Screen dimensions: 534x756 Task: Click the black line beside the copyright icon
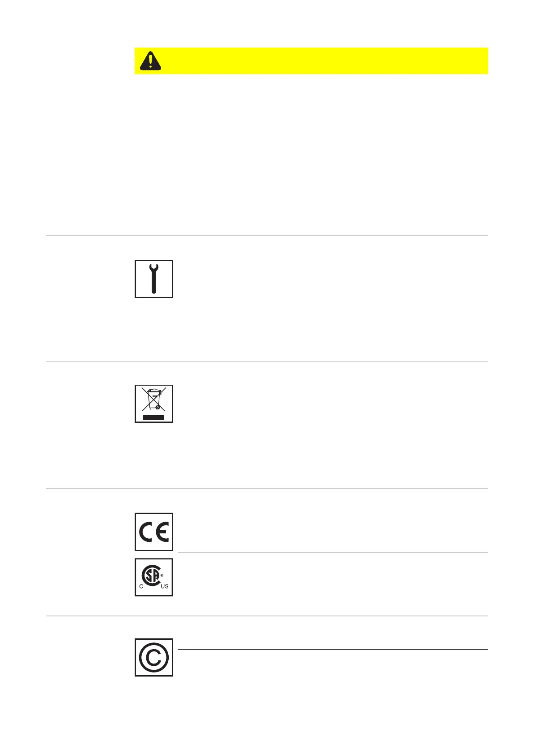click(x=333, y=649)
